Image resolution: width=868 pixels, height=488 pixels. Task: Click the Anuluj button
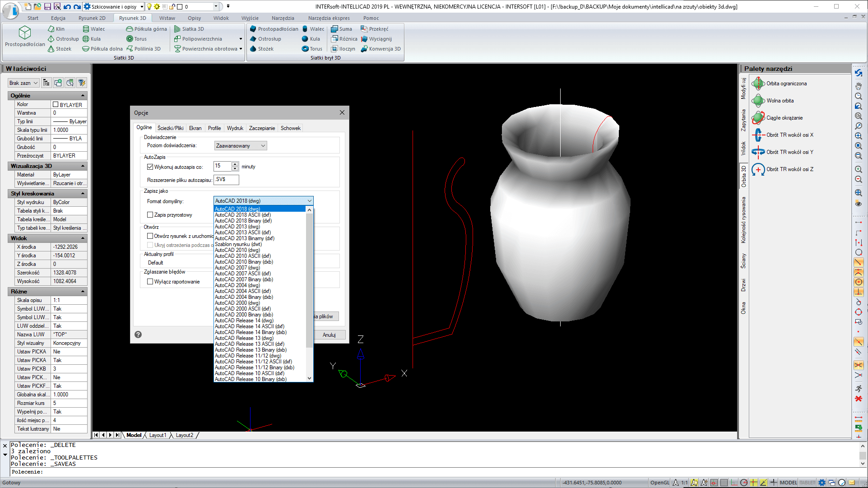click(329, 335)
